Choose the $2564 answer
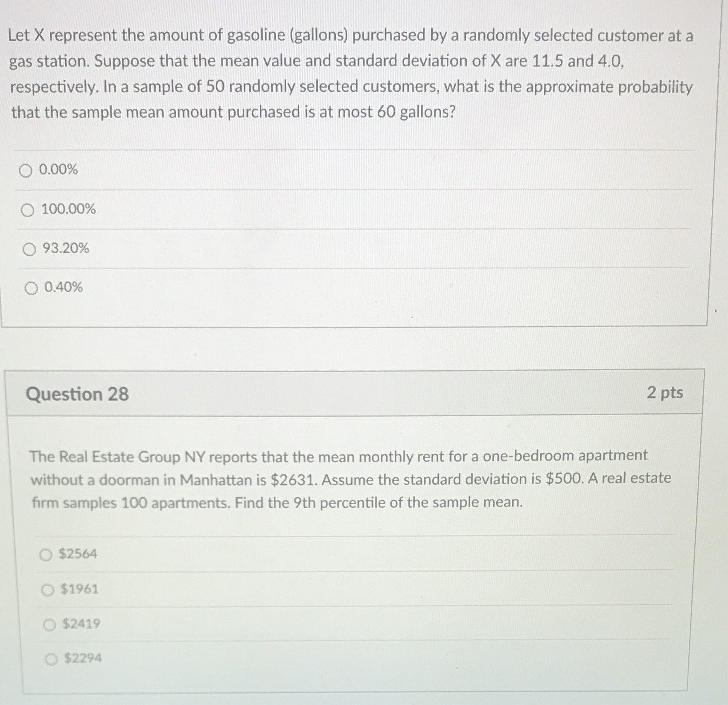728x705 pixels. tap(49, 554)
